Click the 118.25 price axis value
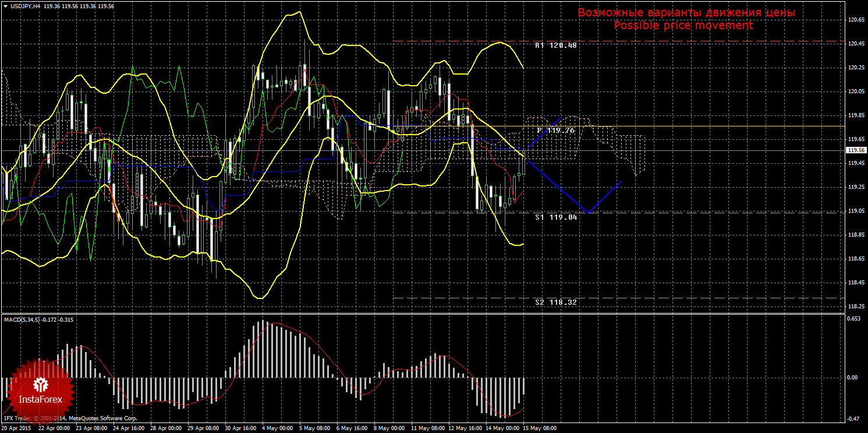Screen dimensions: 868x433 [855, 307]
